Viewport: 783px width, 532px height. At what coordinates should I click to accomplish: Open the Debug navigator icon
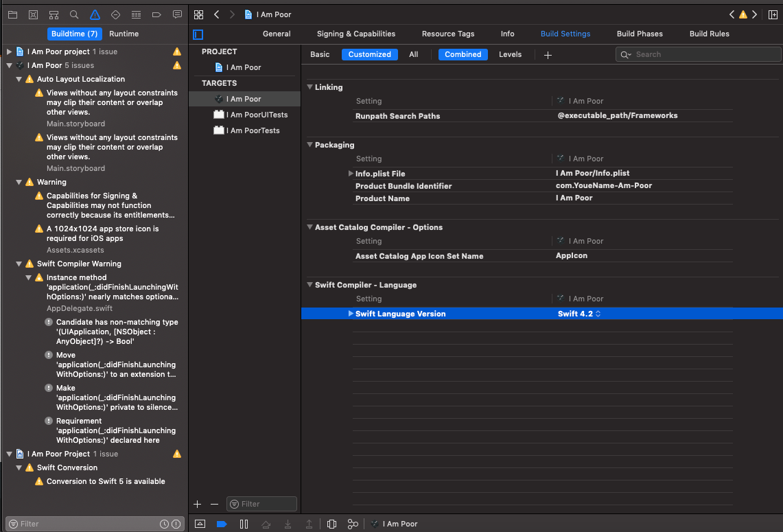click(136, 14)
